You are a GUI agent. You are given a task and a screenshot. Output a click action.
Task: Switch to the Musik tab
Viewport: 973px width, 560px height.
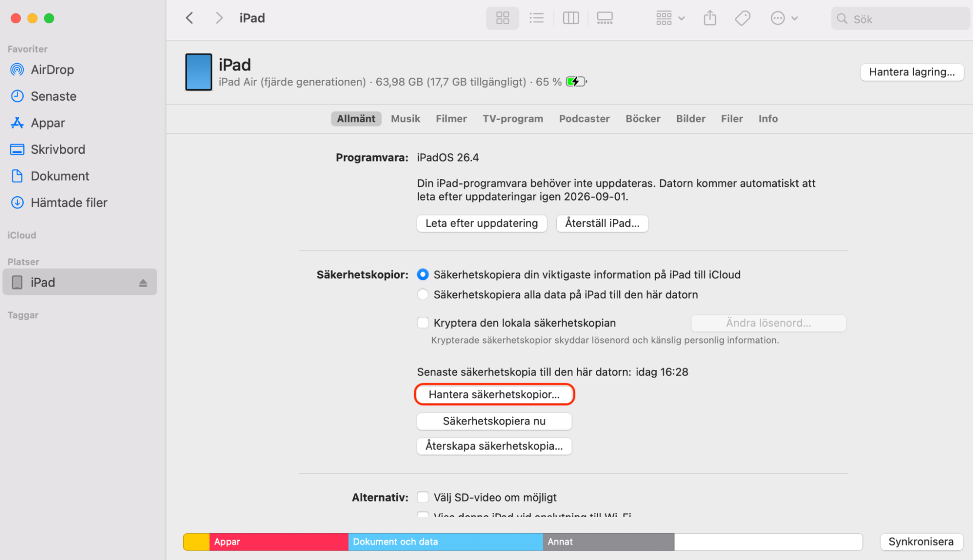click(x=405, y=119)
